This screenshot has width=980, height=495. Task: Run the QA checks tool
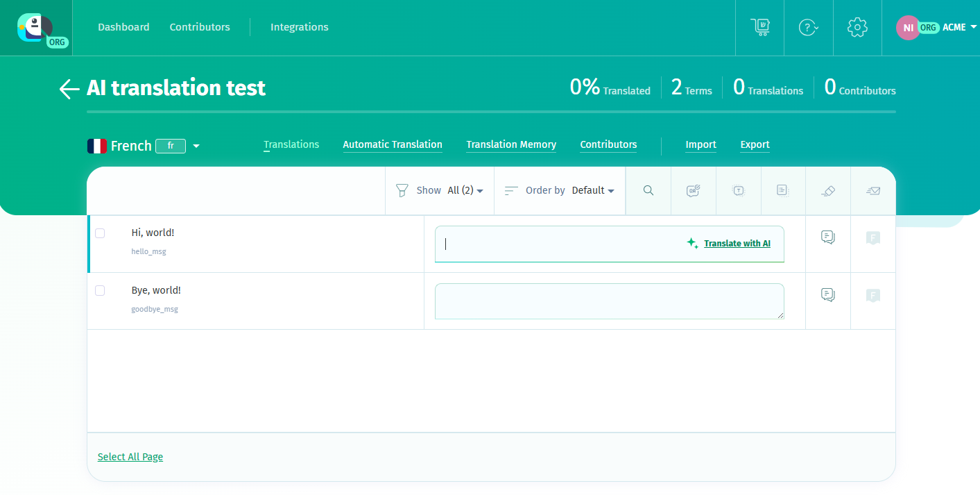coord(693,190)
